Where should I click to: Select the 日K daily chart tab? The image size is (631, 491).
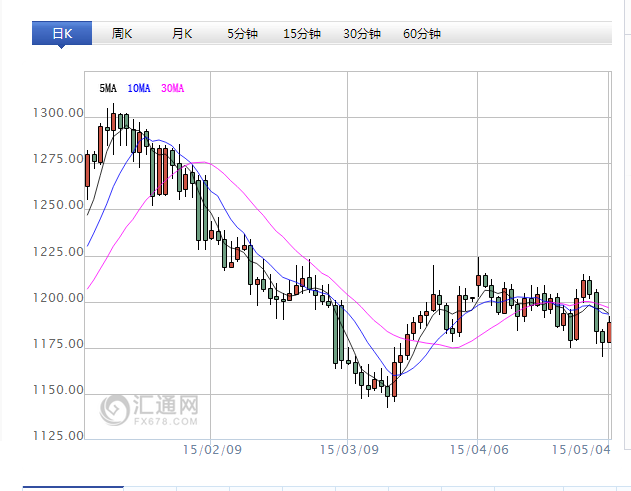[x=62, y=34]
